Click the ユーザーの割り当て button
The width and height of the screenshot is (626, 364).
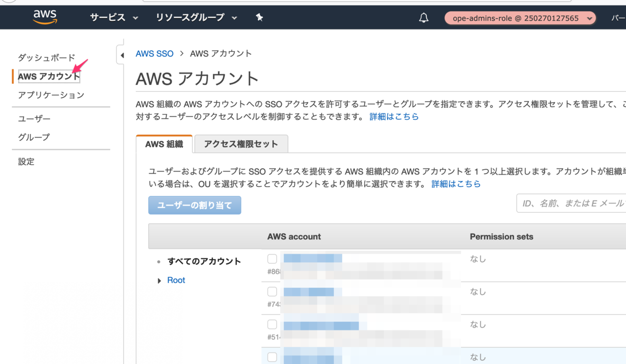195,205
